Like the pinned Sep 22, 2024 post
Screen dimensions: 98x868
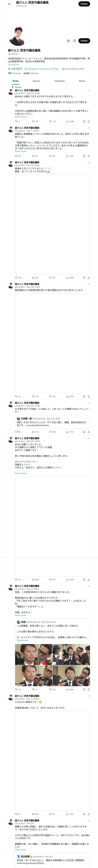pyautogui.click(x=50, y=121)
